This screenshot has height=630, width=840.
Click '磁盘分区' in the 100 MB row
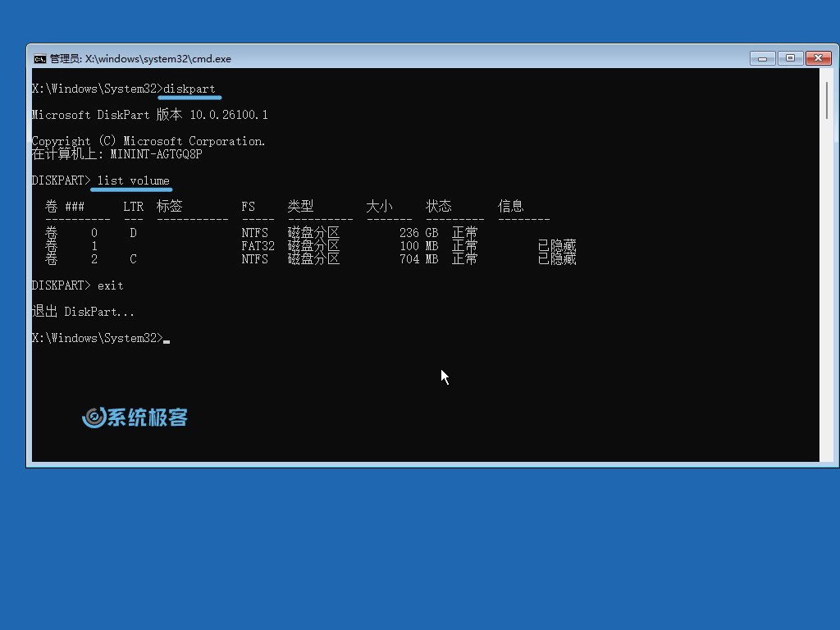click(314, 246)
